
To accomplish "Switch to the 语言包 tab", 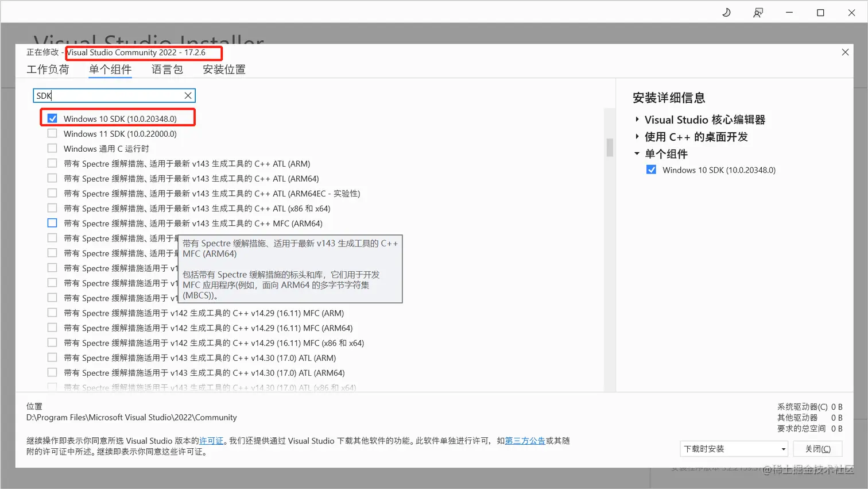I will click(x=167, y=70).
